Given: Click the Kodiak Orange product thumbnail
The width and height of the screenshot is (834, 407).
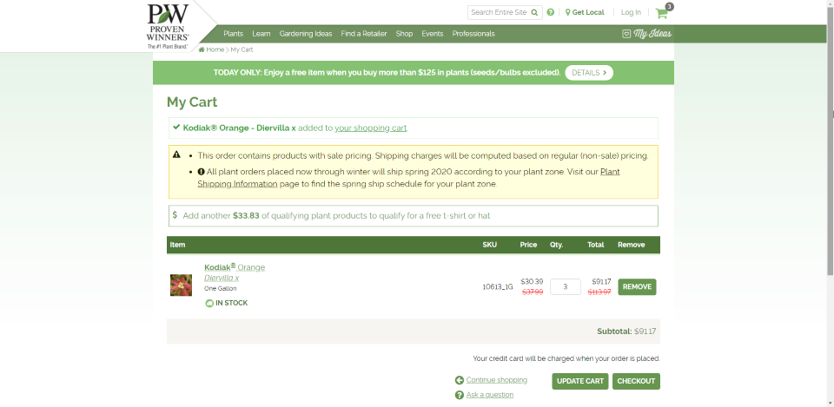Looking at the screenshot, I should click(x=181, y=285).
